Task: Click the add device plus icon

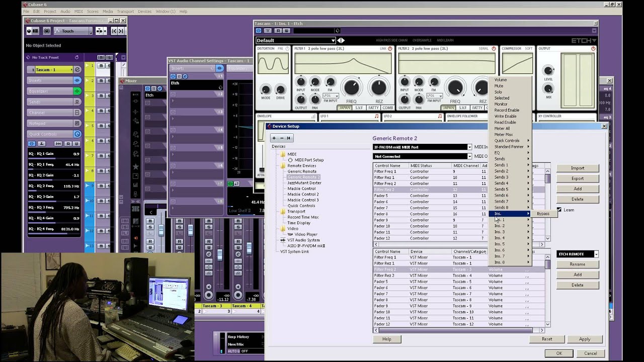Action: pos(274,138)
